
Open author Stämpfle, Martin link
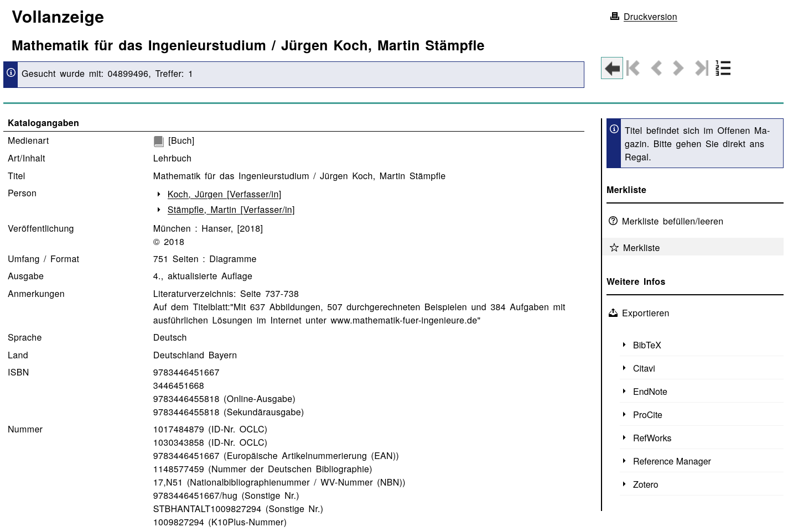point(231,210)
